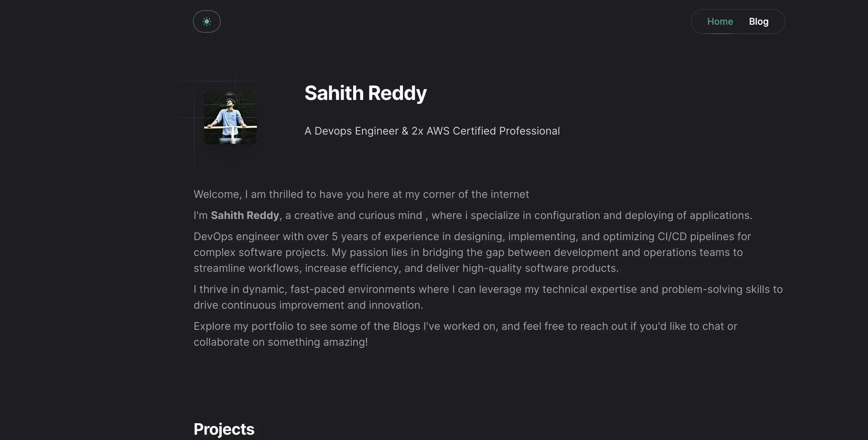Toggle the light theme sun icon

point(206,21)
